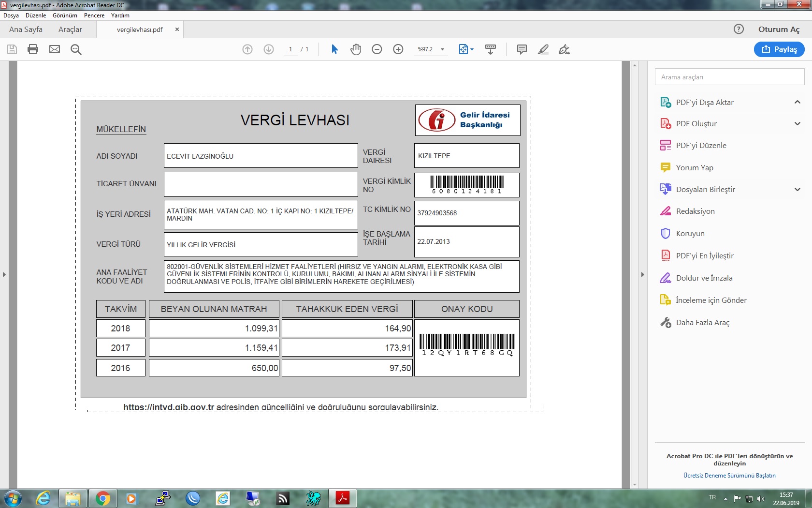
Task: Click the Send file by email icon
Action: pyautogui.click(x=55, y=49)
